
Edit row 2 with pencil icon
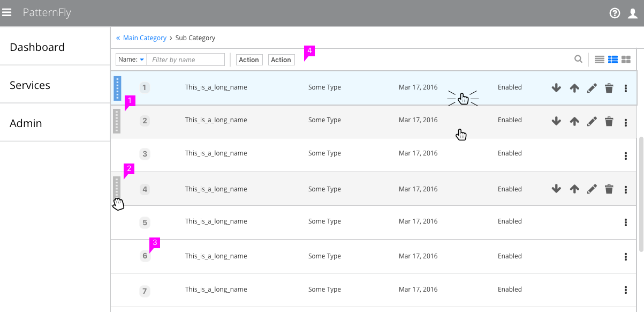pyautogui.click(x=592, y=122)
